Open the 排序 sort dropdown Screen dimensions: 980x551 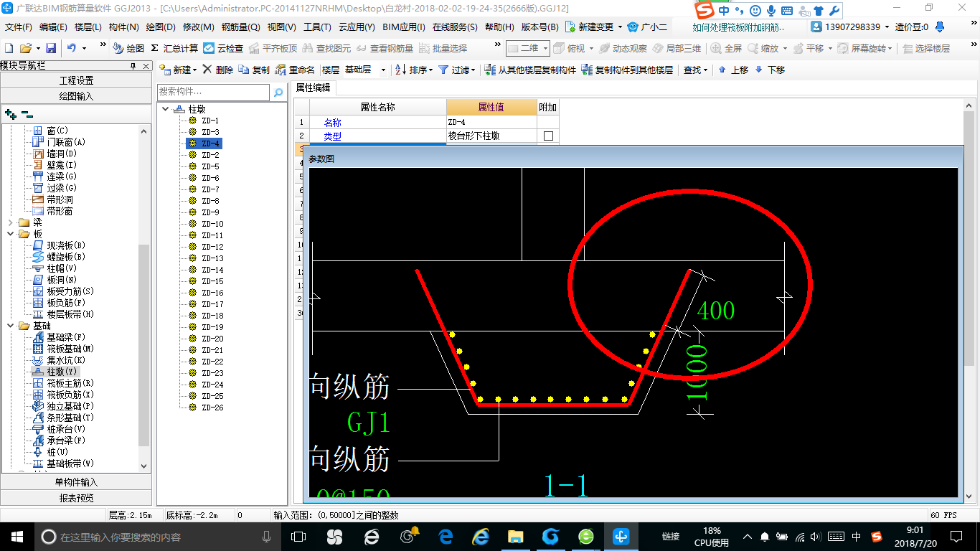[x=414, y=70]
